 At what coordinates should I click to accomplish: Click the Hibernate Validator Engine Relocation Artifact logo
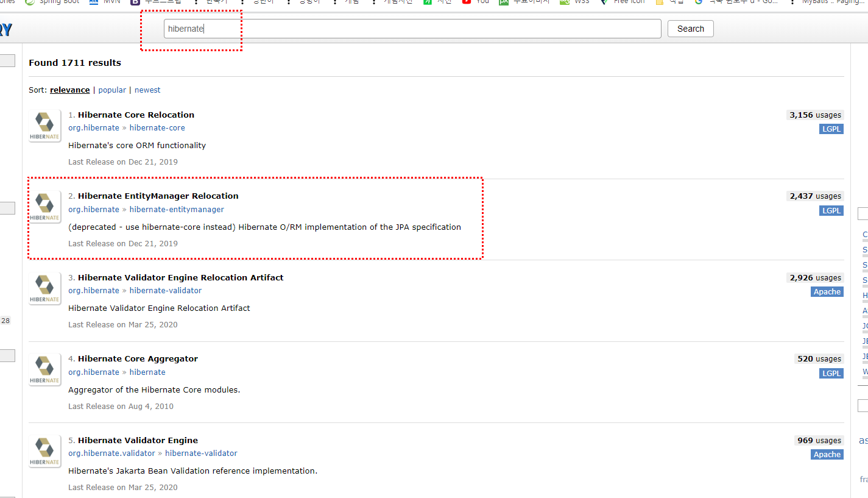pyautogui.click(x=45, y=288)
